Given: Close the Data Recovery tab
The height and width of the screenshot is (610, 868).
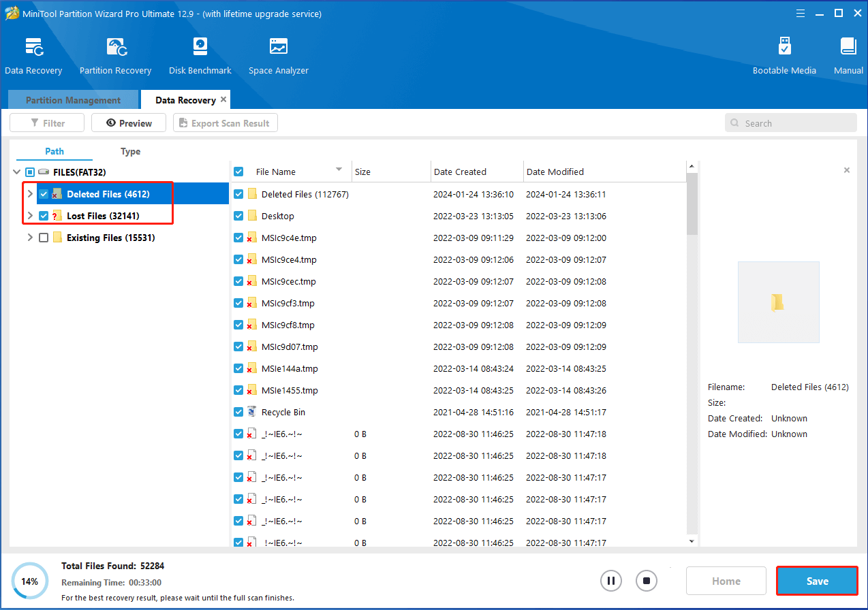Looking at the screenshot, I should [223, 99].
